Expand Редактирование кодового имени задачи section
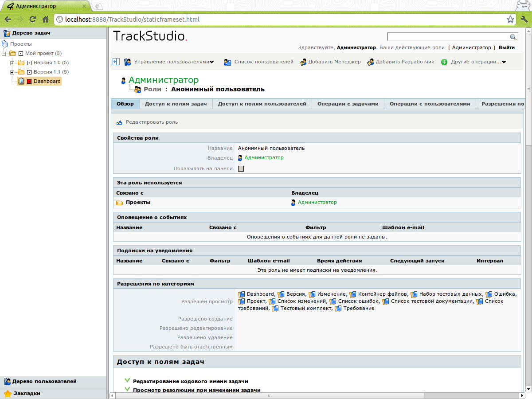 tap(127, 381)
